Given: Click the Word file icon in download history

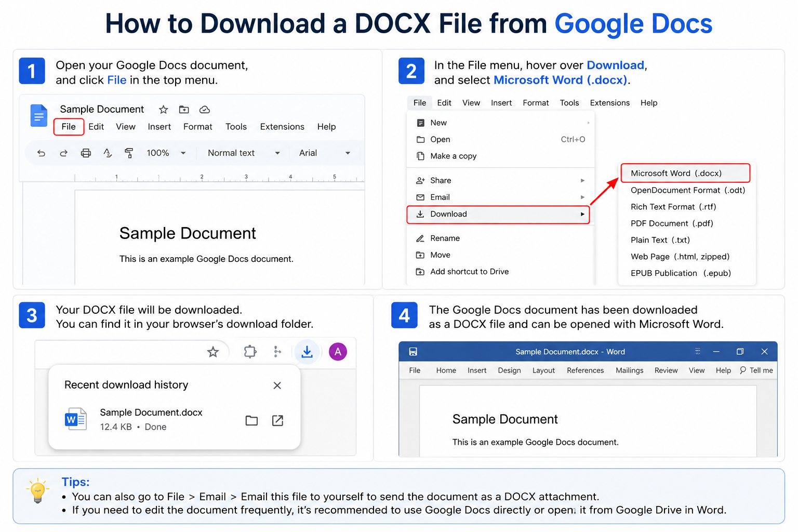Looking at the screenshot, I should pyautogui.click(x=76, y=419).
